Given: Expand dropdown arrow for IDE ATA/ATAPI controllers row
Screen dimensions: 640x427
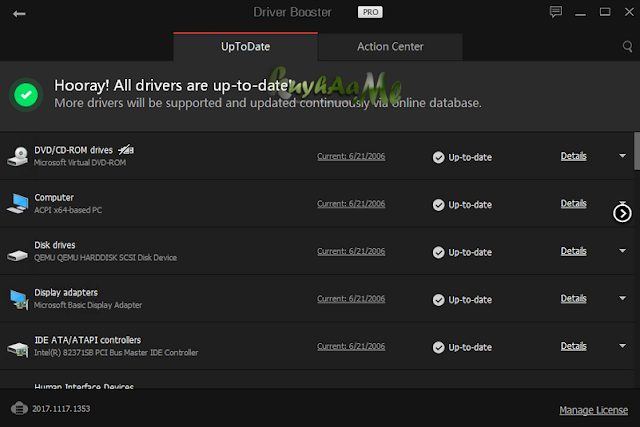Looking at the screenshot, I should point(622,346).
